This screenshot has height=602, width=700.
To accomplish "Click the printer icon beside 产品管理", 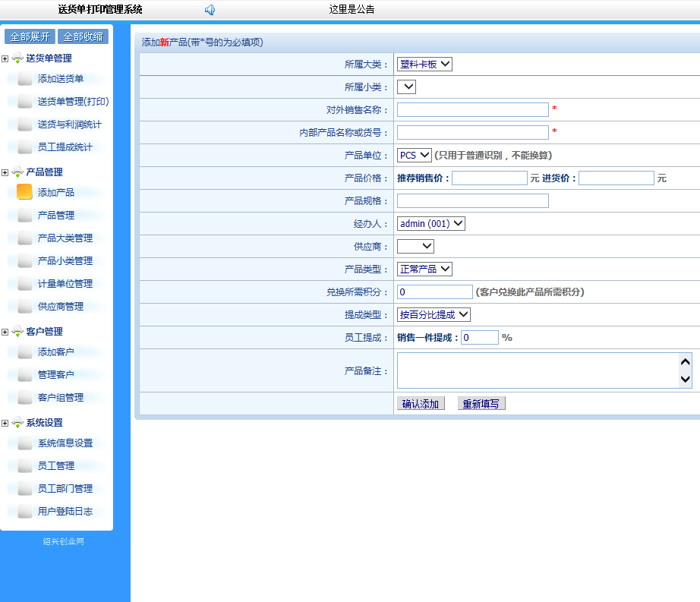I will [x=17, y=172].
